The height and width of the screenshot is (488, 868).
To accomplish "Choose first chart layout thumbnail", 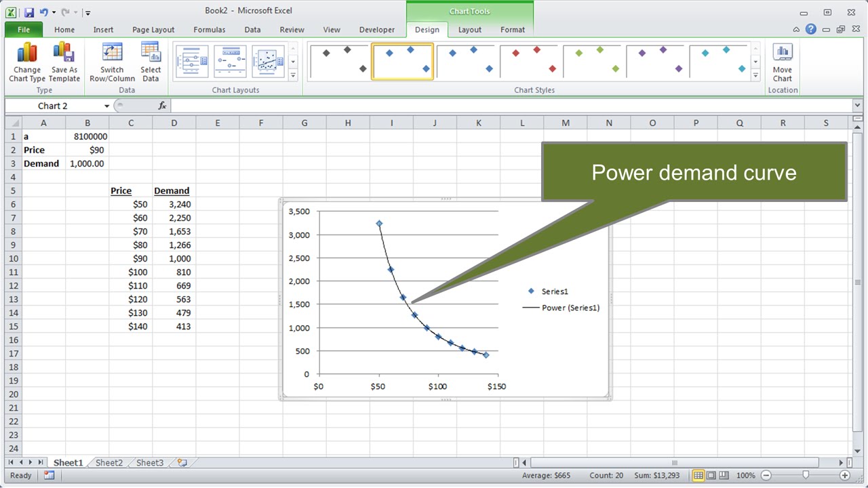I will click(x=192, y=62).
